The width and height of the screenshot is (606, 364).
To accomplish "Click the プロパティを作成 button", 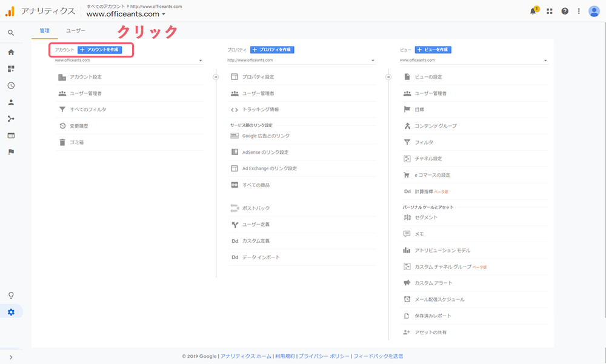I will click(x=272, y=50).
